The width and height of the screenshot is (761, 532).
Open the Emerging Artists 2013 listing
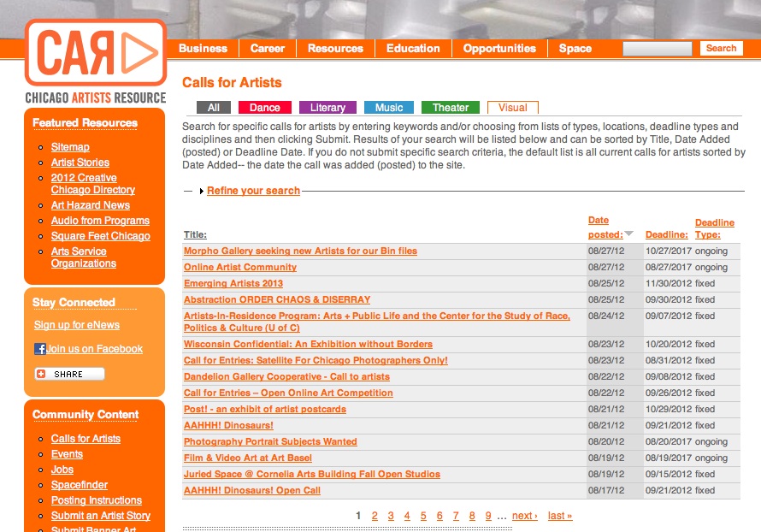click(233, 284)
